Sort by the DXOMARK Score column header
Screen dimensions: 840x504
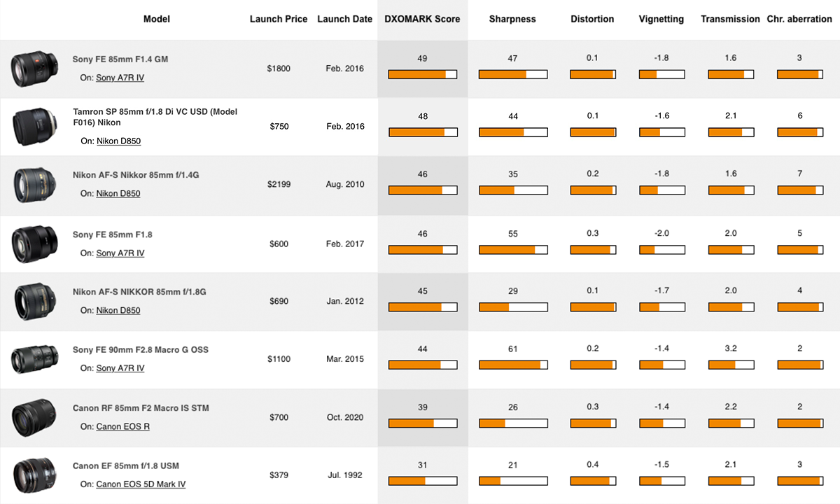point(422,19)
